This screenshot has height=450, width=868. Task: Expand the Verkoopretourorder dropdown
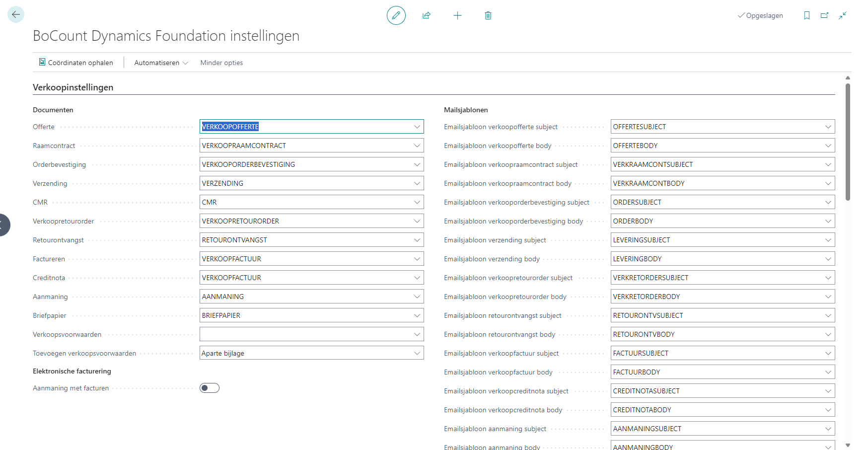(417, 221)
